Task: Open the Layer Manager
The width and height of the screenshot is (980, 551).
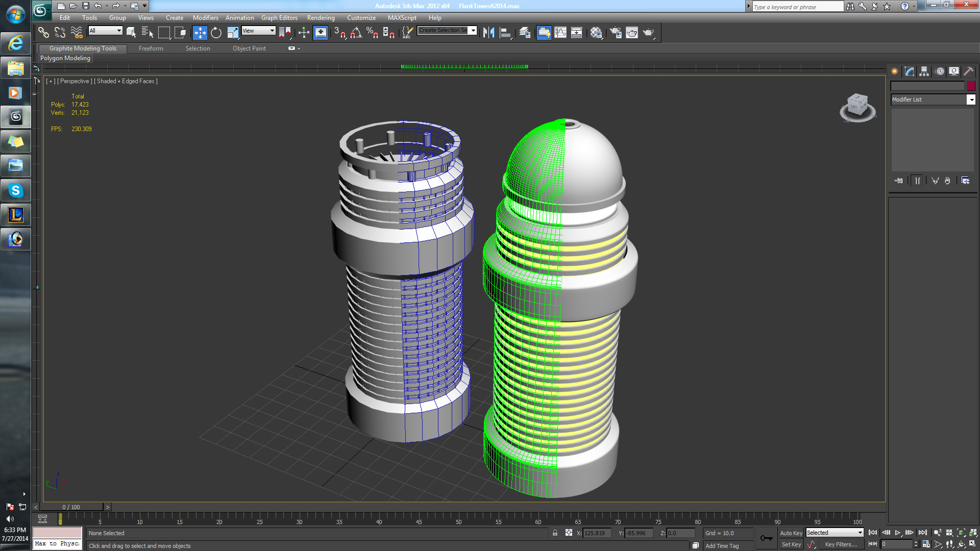Action: tap(525, 33)
